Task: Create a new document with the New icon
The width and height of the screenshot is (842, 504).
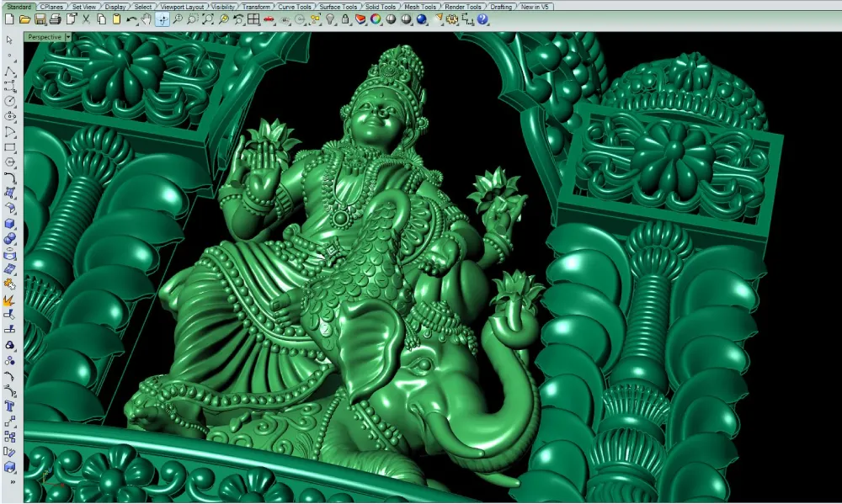Action: 9,19
